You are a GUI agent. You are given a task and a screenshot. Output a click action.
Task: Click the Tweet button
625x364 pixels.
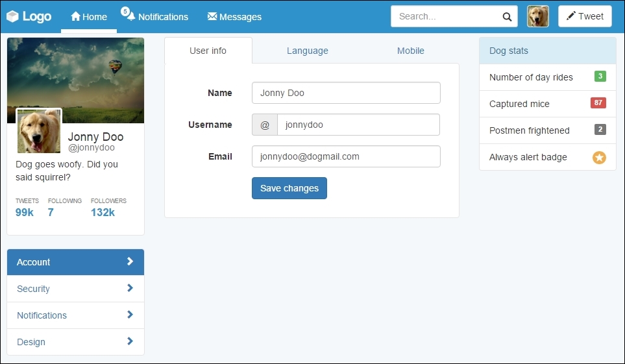tap(585, 16)
